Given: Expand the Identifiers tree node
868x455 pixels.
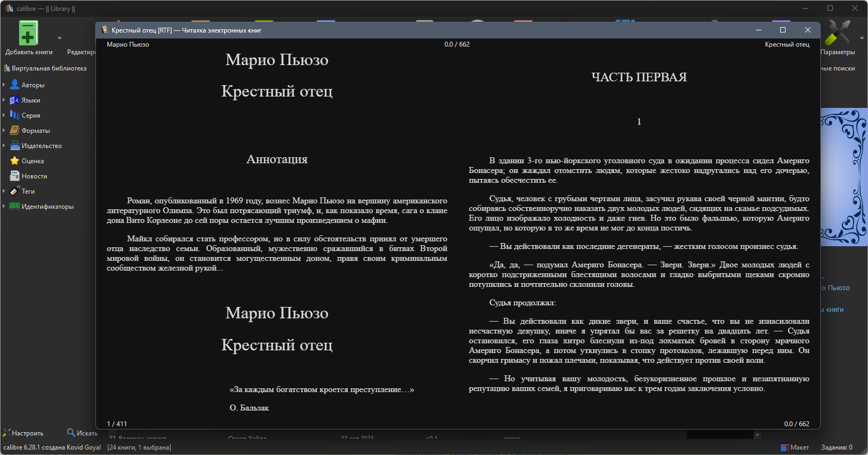Looking at the screenshot, I should [x=4, y=206].
